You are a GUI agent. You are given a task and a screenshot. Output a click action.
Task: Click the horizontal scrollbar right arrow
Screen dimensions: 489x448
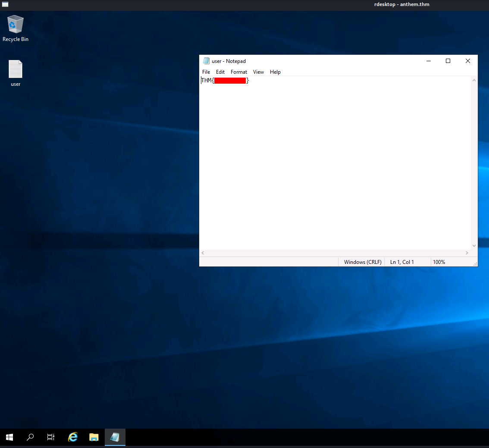pos(467,253)
